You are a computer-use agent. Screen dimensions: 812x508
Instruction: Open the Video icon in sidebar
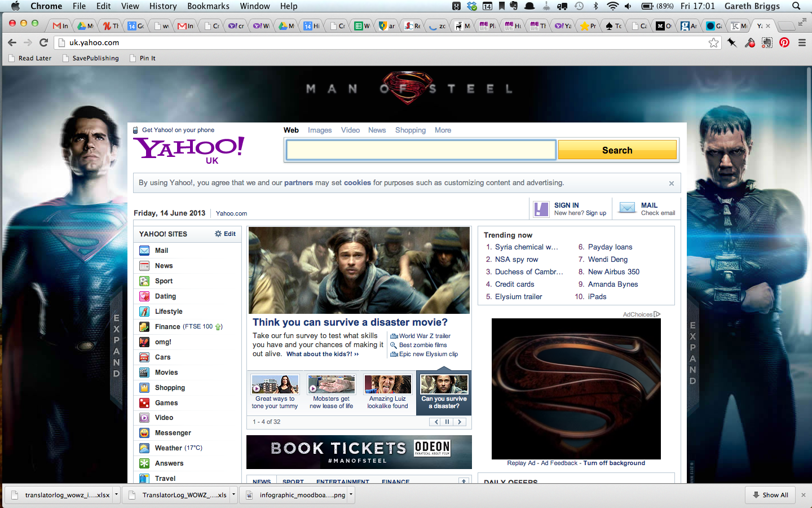point(144,418)
